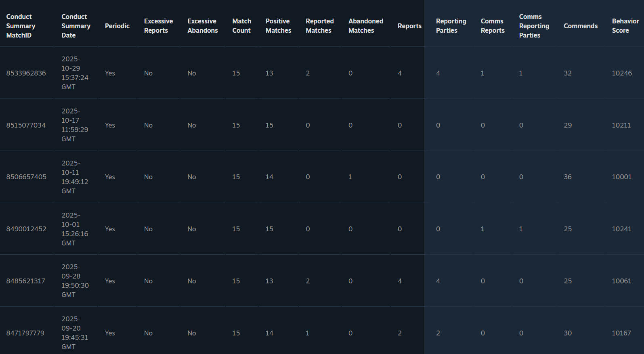
Task: Click match ID 8490012452
Action: [x=26, y=229]
